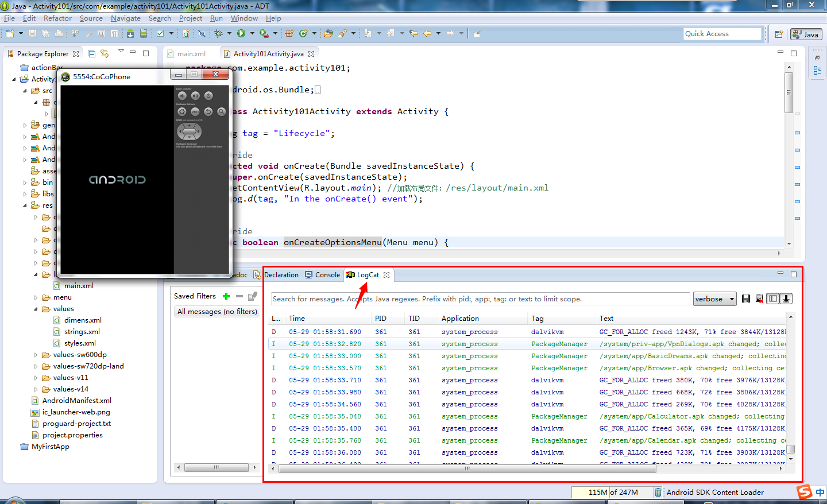Add a new LogCat saved filter

point(226,296)
